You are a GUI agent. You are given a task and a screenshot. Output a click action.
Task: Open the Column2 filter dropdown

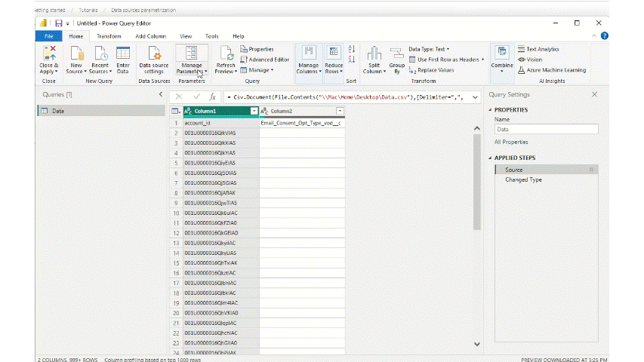tap(340, 111)
